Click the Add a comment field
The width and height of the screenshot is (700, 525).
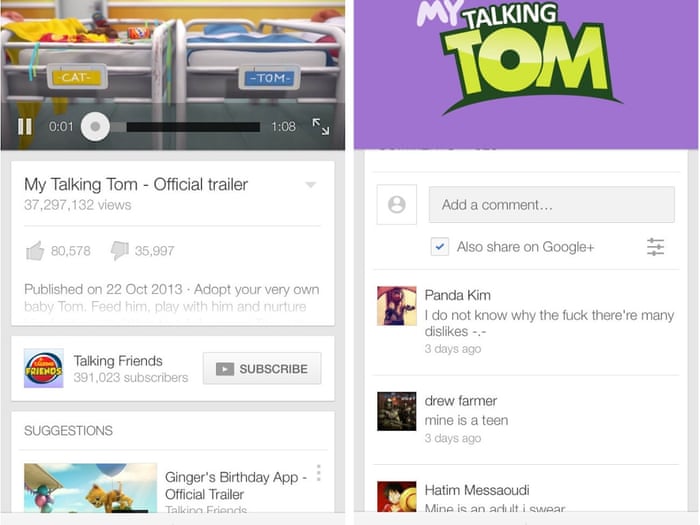click(x=551, y=205)
